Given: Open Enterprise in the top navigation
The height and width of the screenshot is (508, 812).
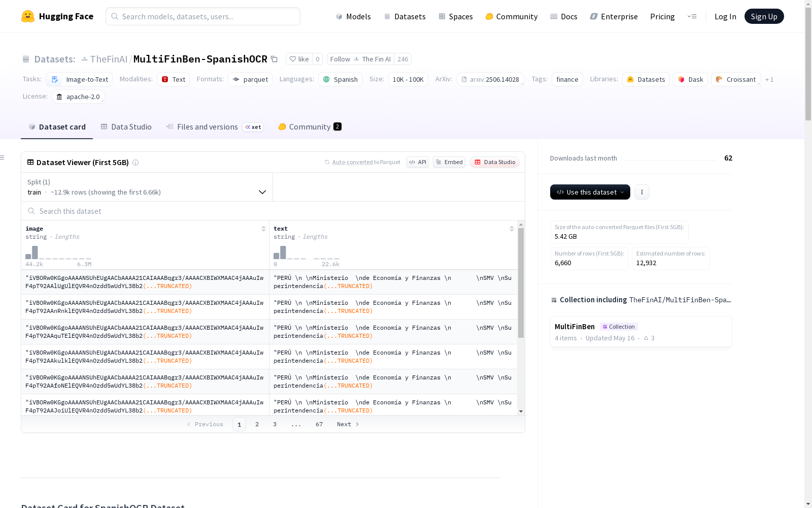Looking at the screenshot, I should point(614,16).
